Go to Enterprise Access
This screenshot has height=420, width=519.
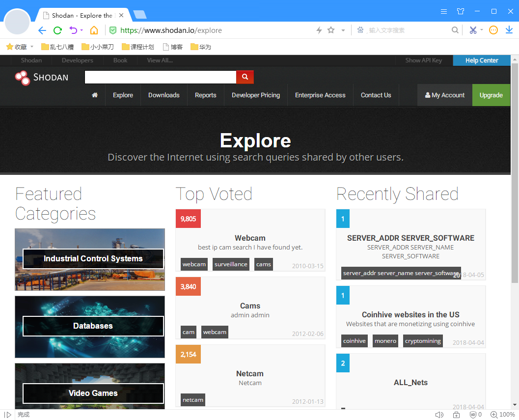click(320, 95)
